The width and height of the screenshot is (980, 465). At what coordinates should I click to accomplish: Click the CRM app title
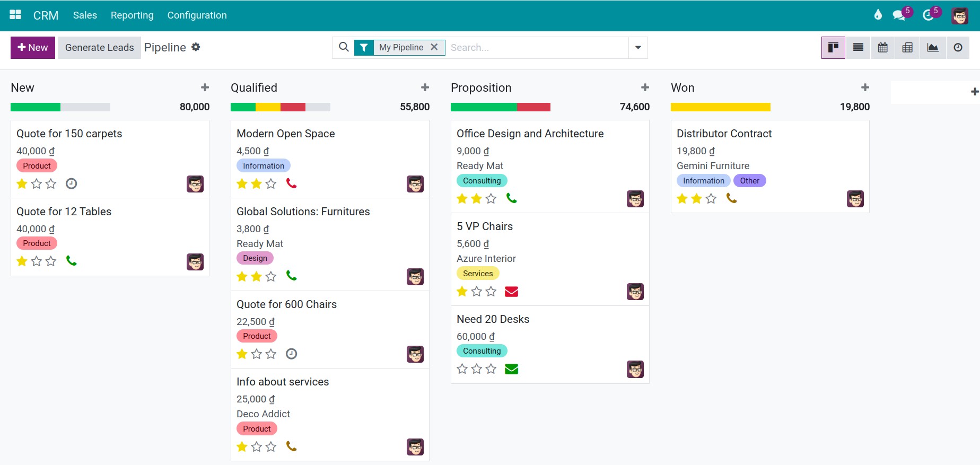[x=46, y=15]
